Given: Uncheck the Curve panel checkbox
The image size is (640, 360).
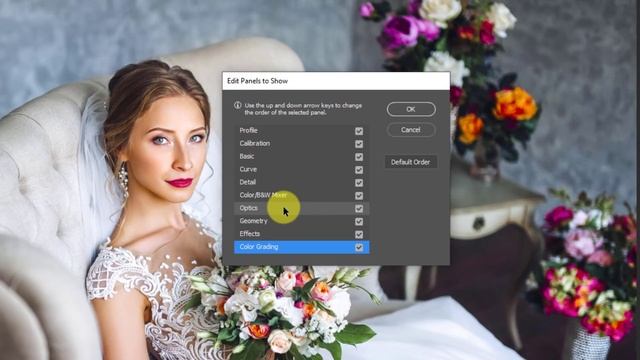Looking at the screenshot, I should [359, 170].
